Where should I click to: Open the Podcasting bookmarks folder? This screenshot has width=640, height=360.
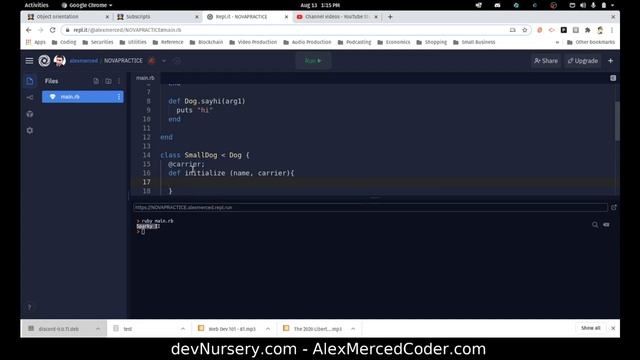click(354, 42)
